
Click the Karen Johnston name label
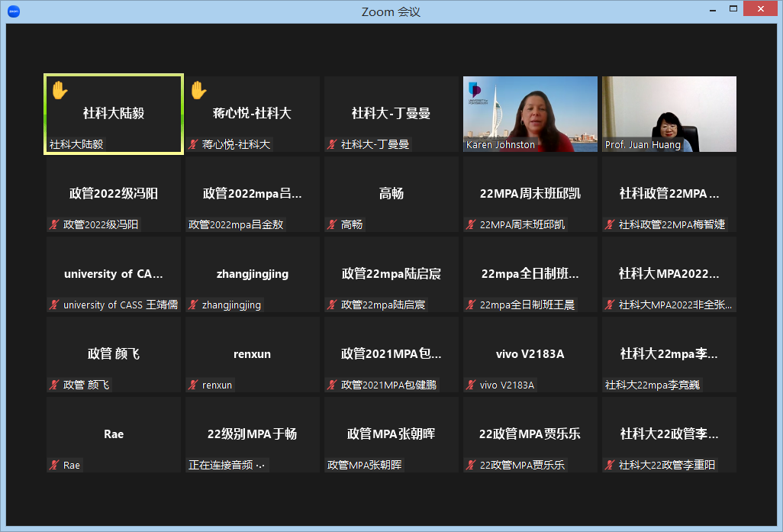pyautogui.click(x=501, y=145)
